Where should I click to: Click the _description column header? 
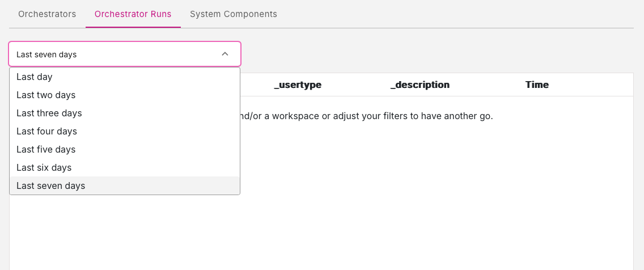(x=420, y=85)
